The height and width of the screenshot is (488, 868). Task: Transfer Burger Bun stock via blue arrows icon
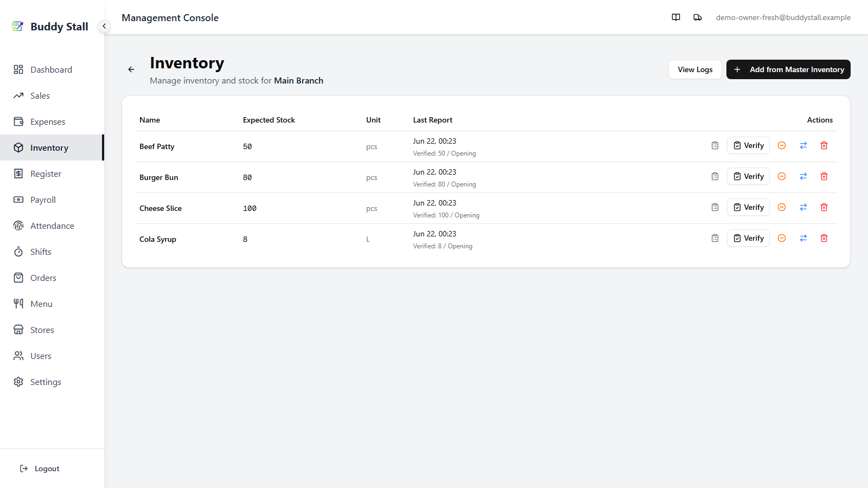[x=803, y=176]
